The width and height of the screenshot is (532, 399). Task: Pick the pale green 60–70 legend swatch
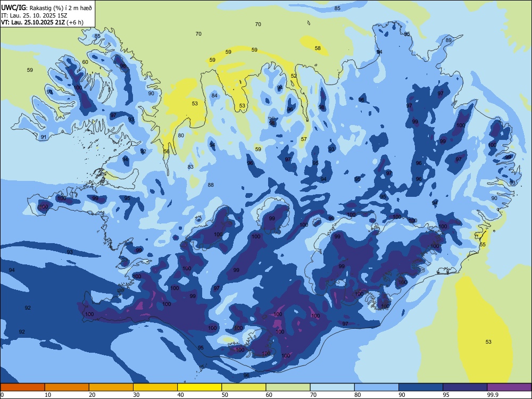coord(288,387)
